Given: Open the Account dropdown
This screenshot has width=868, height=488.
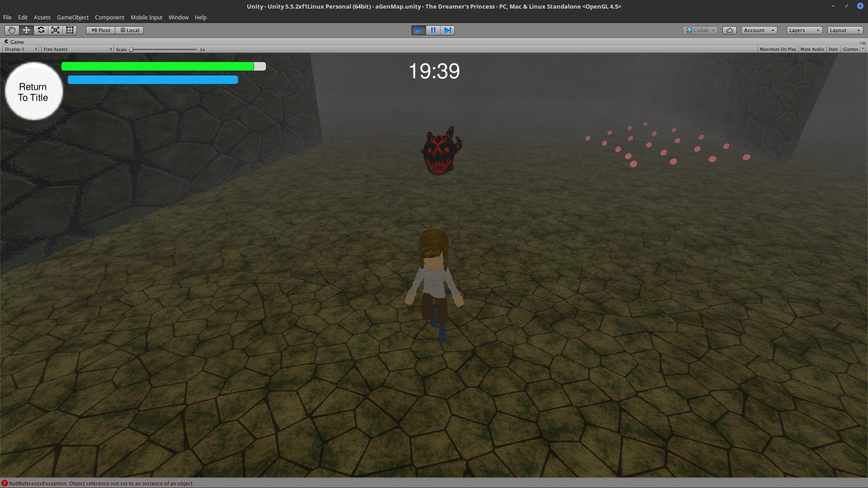Looking at the screenshot, I should 759,30.
